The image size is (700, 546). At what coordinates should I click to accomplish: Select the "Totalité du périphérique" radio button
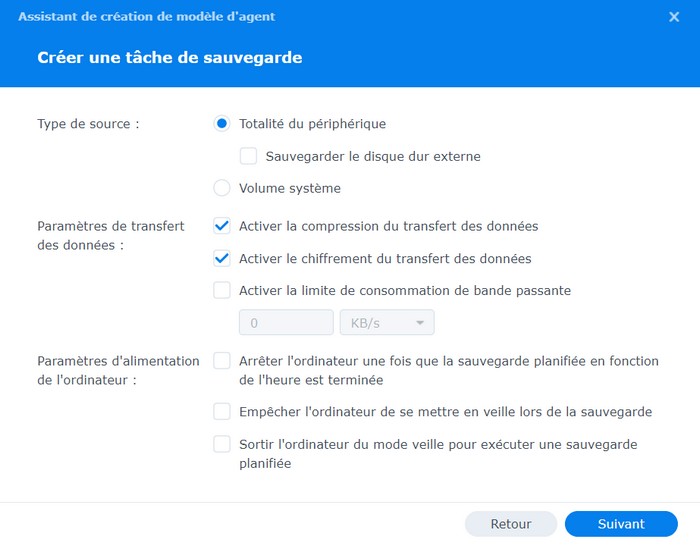coord(222,124)
